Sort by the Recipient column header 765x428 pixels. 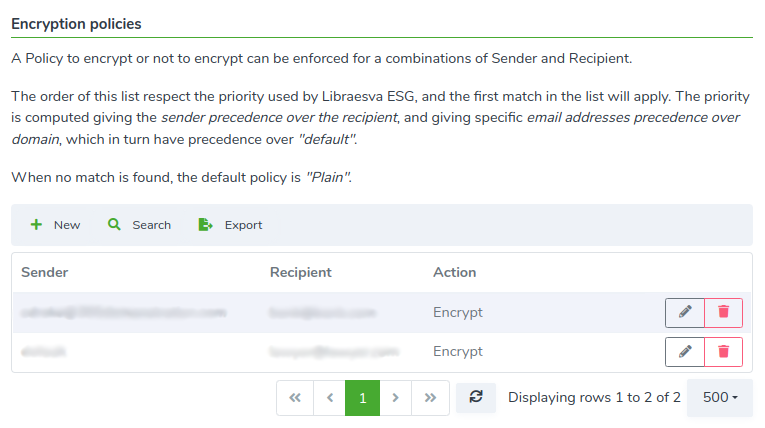point(301,272)
